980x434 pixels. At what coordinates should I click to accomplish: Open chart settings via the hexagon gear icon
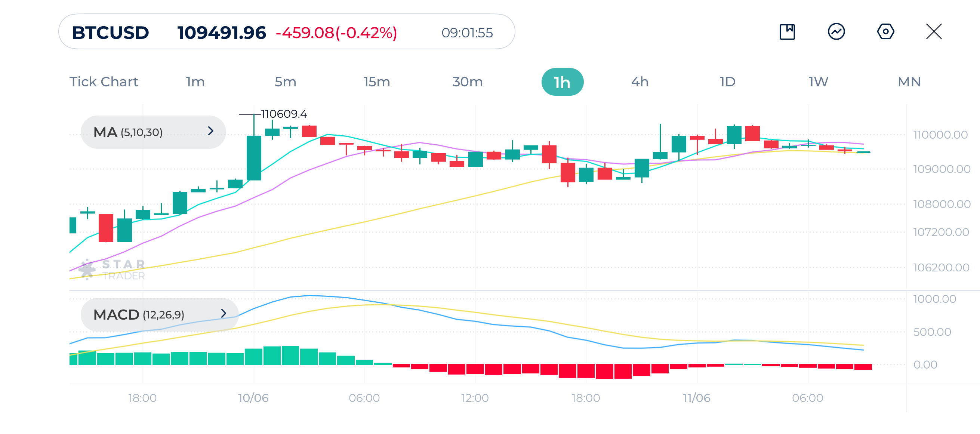pos(886,33)
